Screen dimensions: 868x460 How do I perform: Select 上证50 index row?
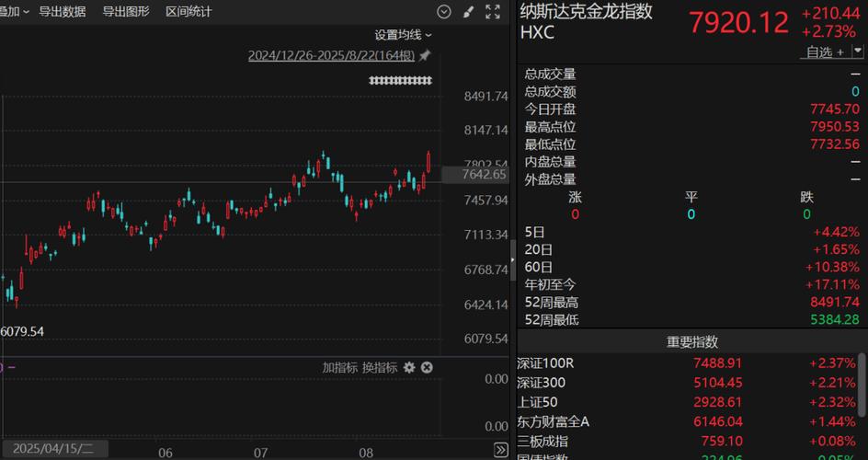687,402
